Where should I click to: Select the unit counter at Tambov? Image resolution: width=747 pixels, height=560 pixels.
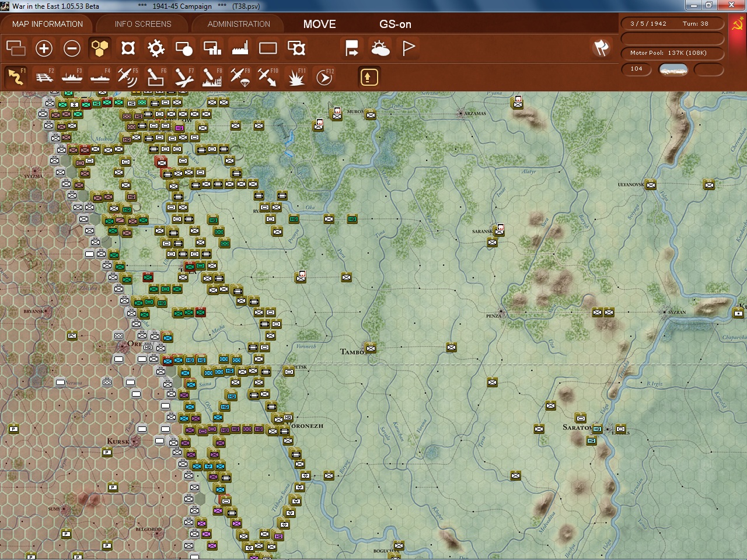pos(370,348)
